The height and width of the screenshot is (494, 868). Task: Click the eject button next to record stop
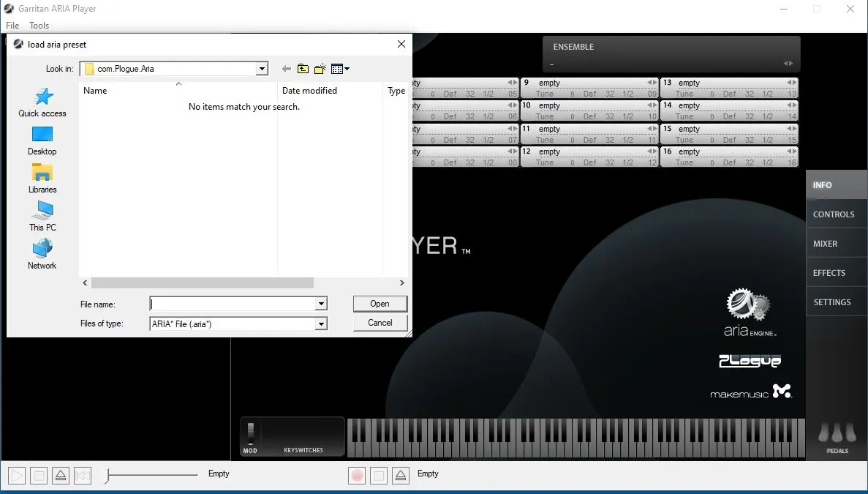[400, 476]
